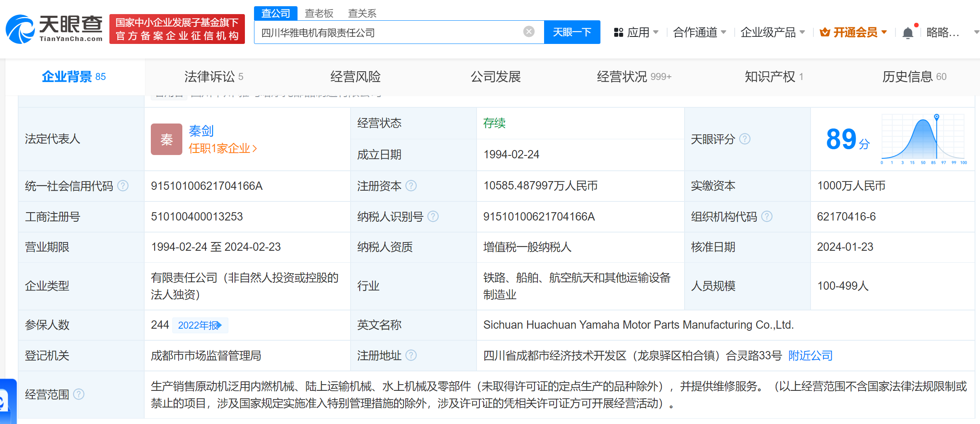
Task: Click help icon beside 注册资本
Action: (x=411, y=186)
